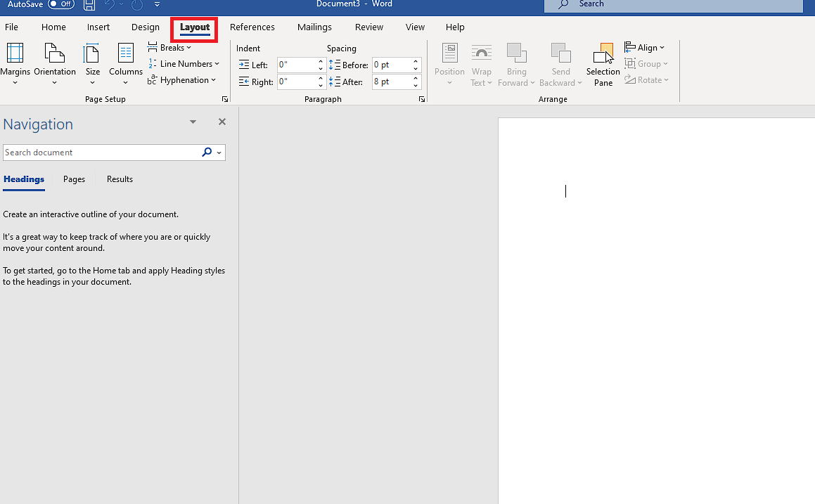Viewport: 815px width, 504px height.
Task: Click the Columns icon
Action: tap(126, 63)
